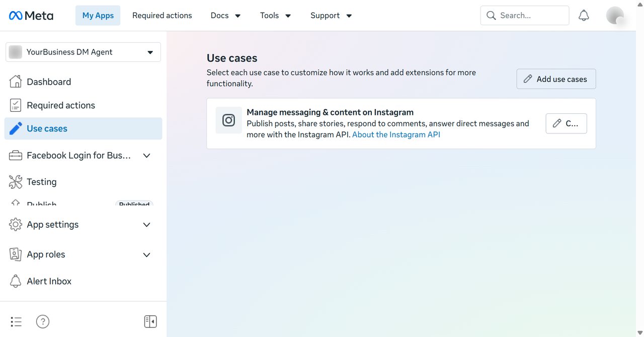Open the Tools dropdown menu
The width and height of the screenshot is (644, 337).
click(275, 16)
